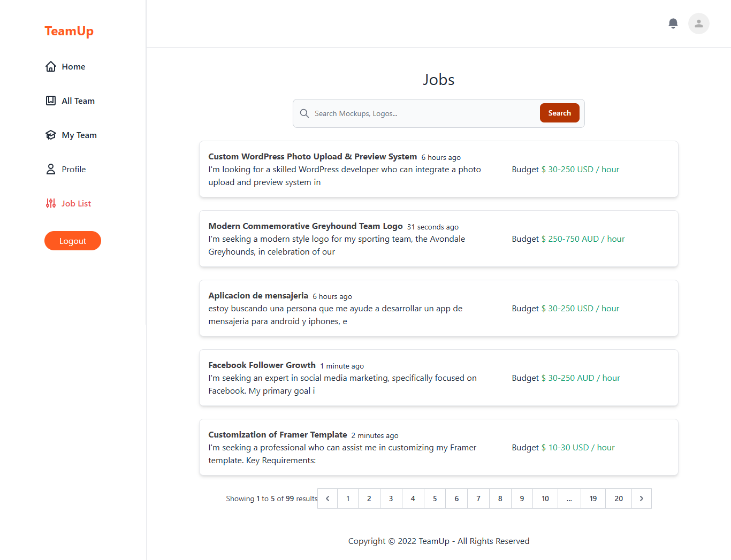The height and width of the screenshot is (560, 731).
Task: Go to page 4 of results
Action: click(413, 498)
